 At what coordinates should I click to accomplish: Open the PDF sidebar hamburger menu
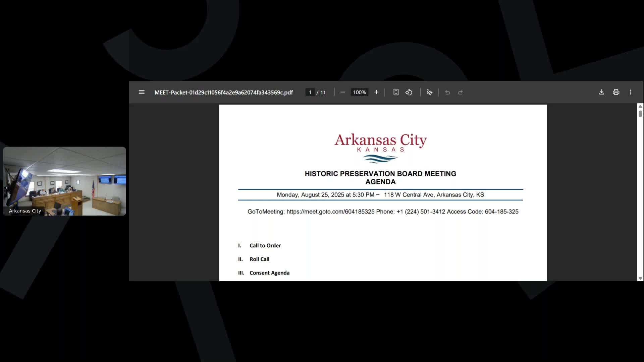coord(142,92)
